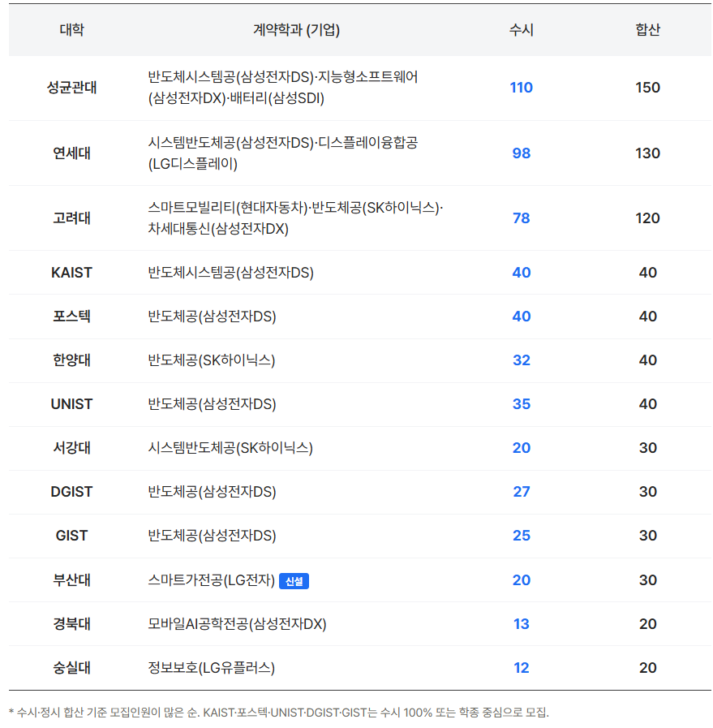This screenshot has width=713, height=728.
Task: Select the GIST row label
Action: coord(71,536)
